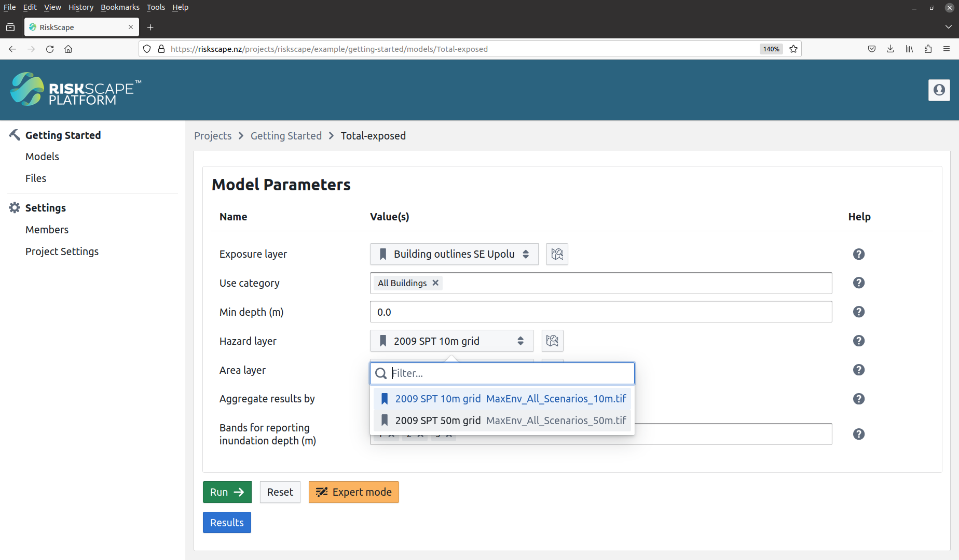Show help for Exposure layer parameter

(x=859, y=254)
